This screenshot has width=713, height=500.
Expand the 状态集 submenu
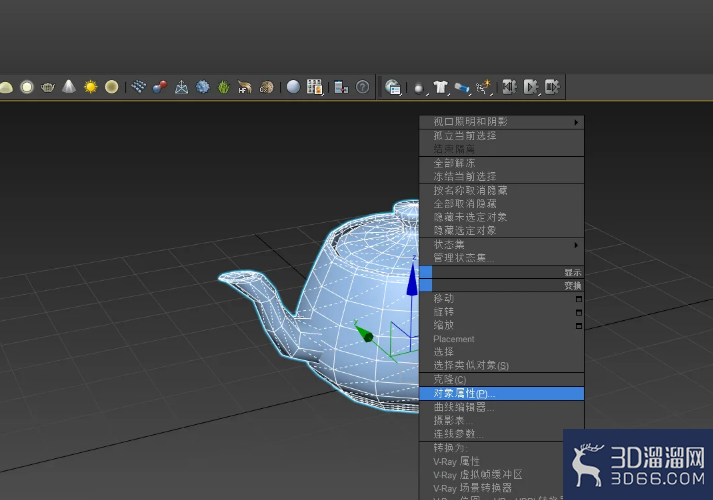[x=502, y=245]
